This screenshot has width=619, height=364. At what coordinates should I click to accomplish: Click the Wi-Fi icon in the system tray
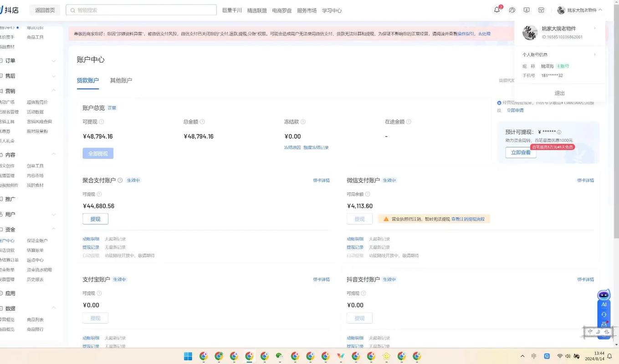[560, 356]
